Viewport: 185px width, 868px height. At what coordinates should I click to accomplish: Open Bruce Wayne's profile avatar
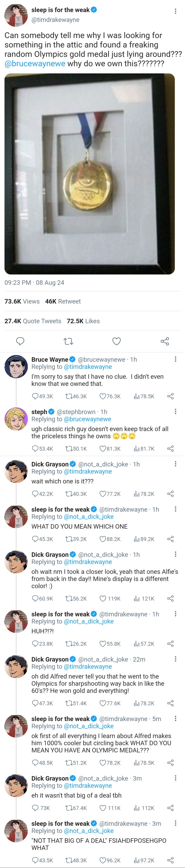pyautogui.click(x=16, y=366)
